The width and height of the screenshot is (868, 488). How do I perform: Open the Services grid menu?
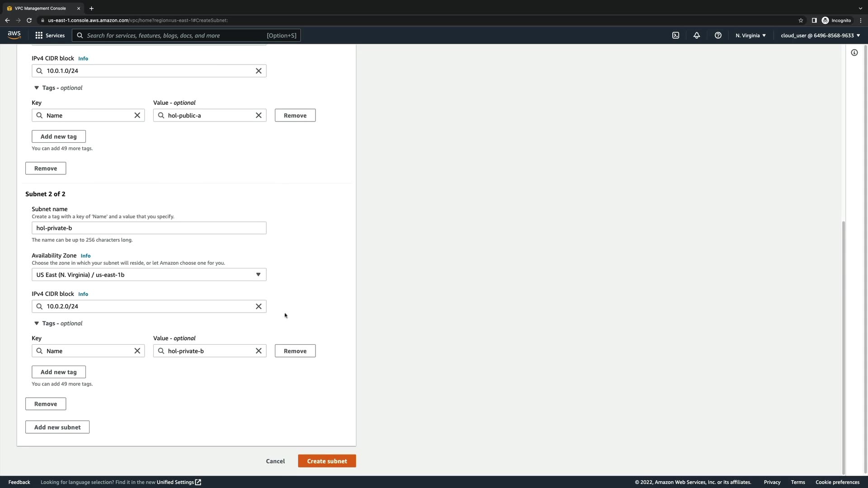click(50, 35)
